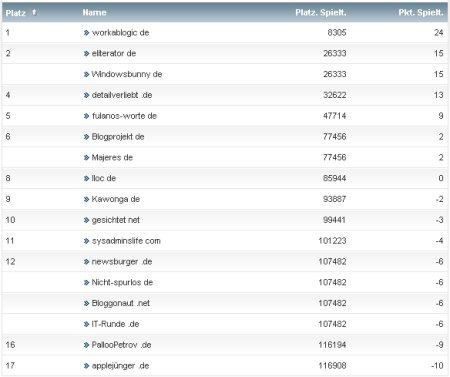Click the arrow icon before fulanos-worte de

coord(86,116)
